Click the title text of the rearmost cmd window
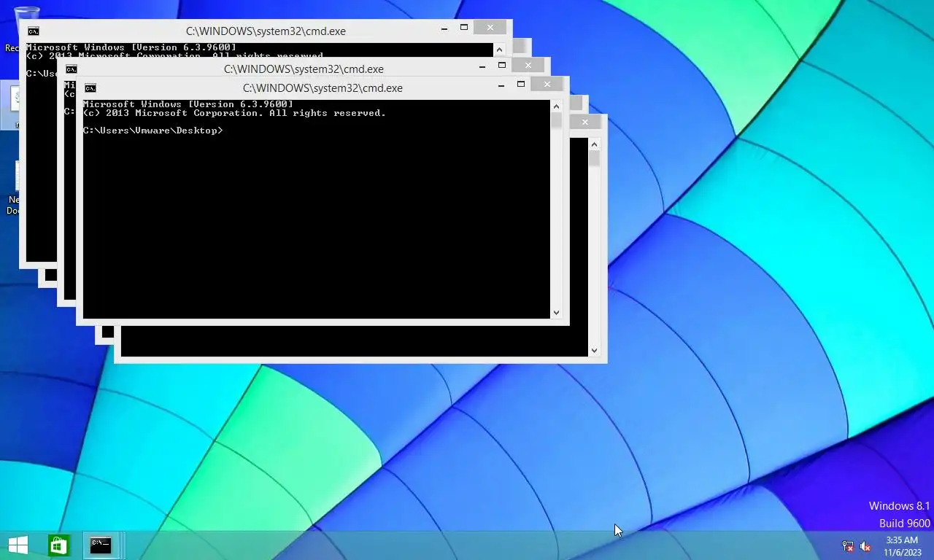Screen dimensions: 934x560 pos(266,31)
